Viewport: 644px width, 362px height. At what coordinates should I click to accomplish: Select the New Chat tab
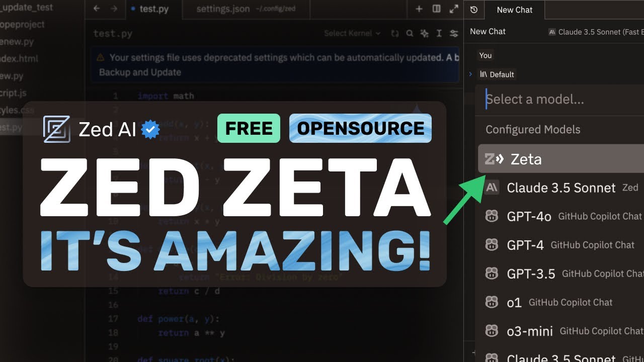514,10
